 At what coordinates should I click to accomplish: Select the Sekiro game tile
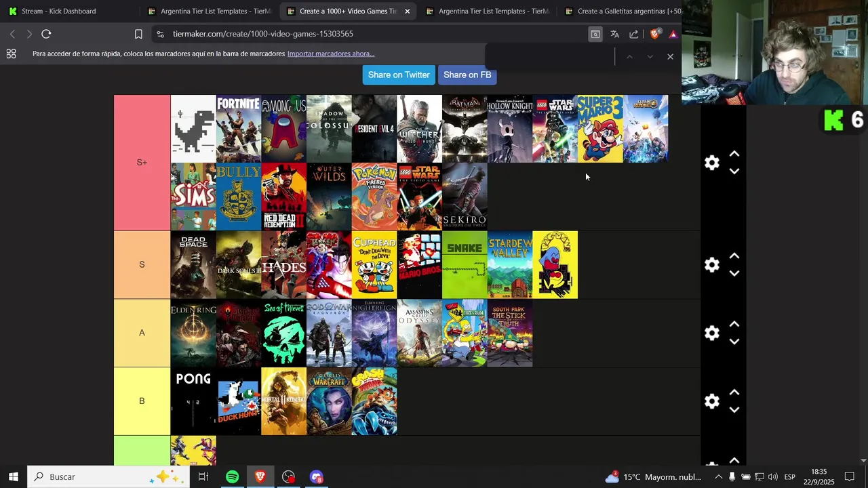465,197
